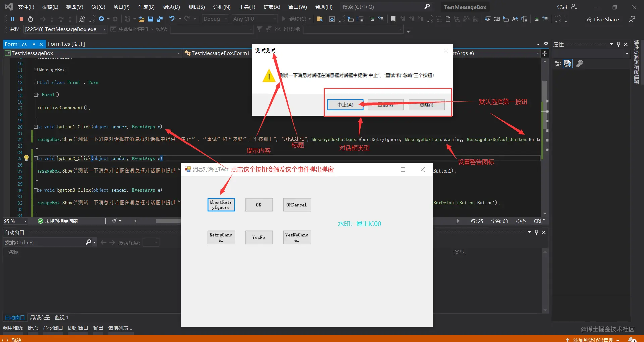The width and height of the screenshot is (644, 342).
Task: Click the Restart debugging icon
Action: tap(31, 19)
